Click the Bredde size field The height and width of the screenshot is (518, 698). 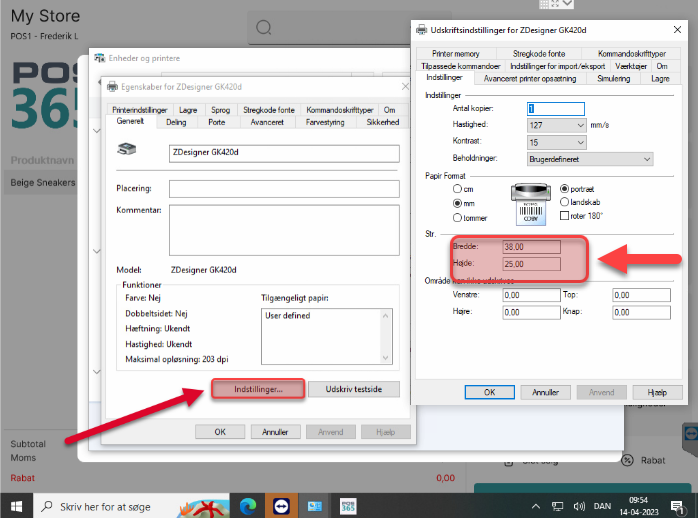(532, 247)
